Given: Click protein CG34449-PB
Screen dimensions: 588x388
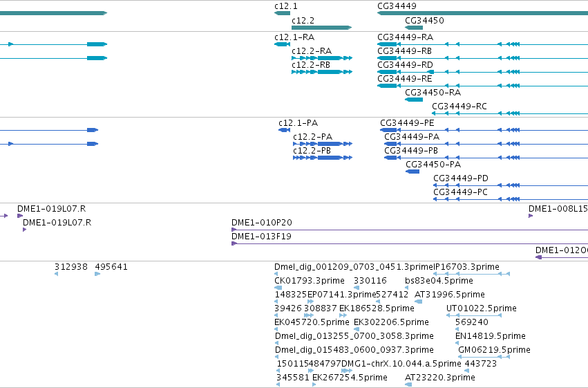Looking at the screenshot, I should click(x=411, y=151).
